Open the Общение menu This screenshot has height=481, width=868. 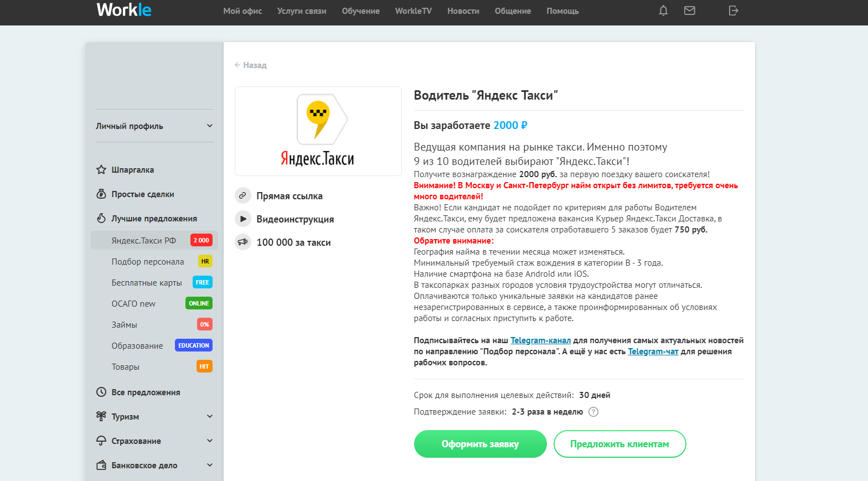(513, 11)
